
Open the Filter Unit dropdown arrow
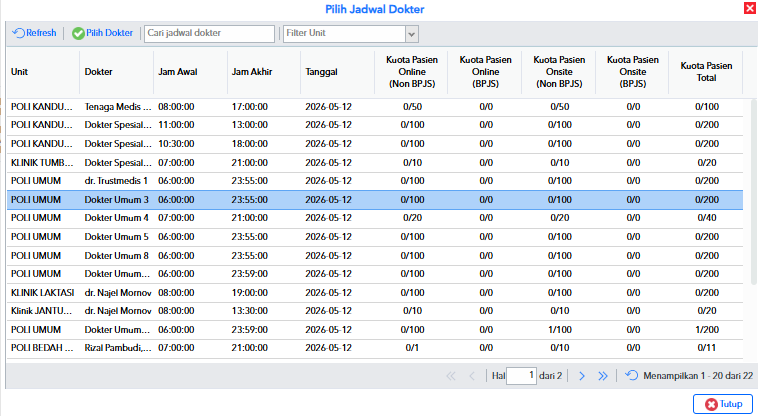point(412,34)
